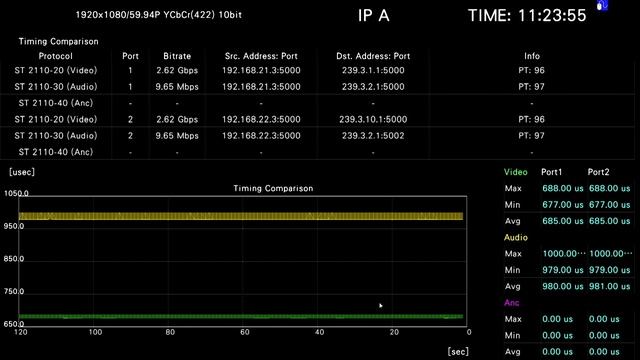Select ST 2110-20 (Video) row for port 1

[x=317, y=70]
